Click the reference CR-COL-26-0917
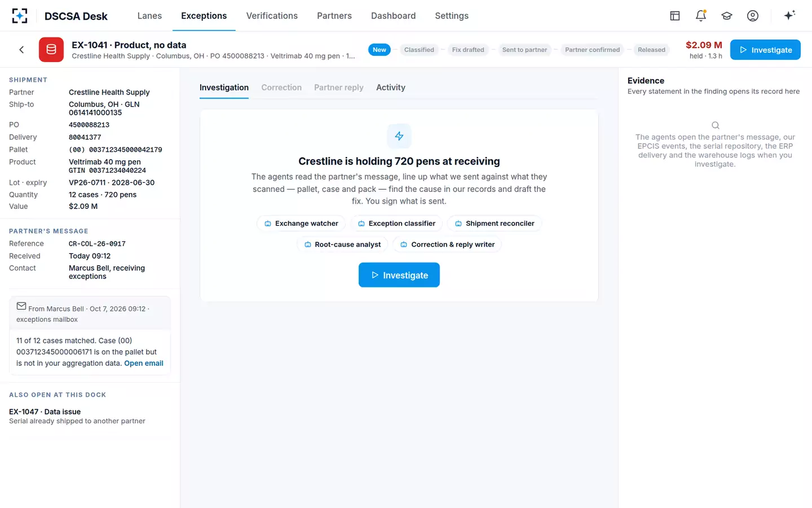This screenshot has height=508, width=812. pyautogui.click(x=97, y=244)
